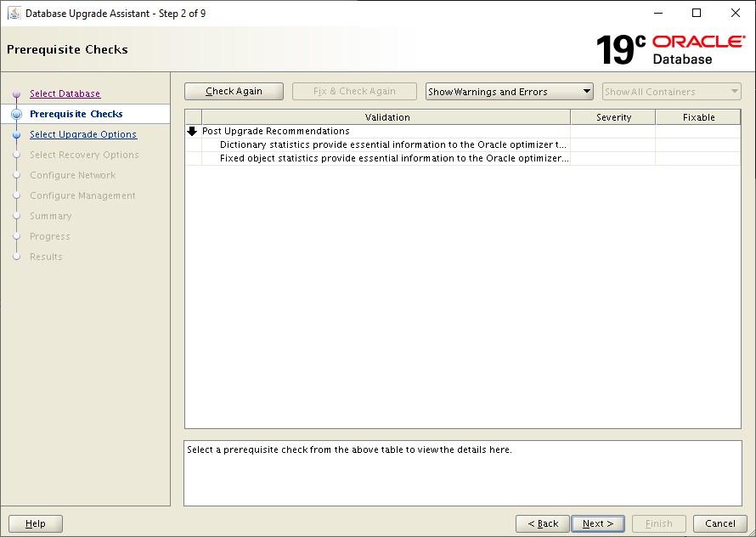Select the Dictionary statistics validation row
The image size is (756, 537).
click(x=382, y=144)
